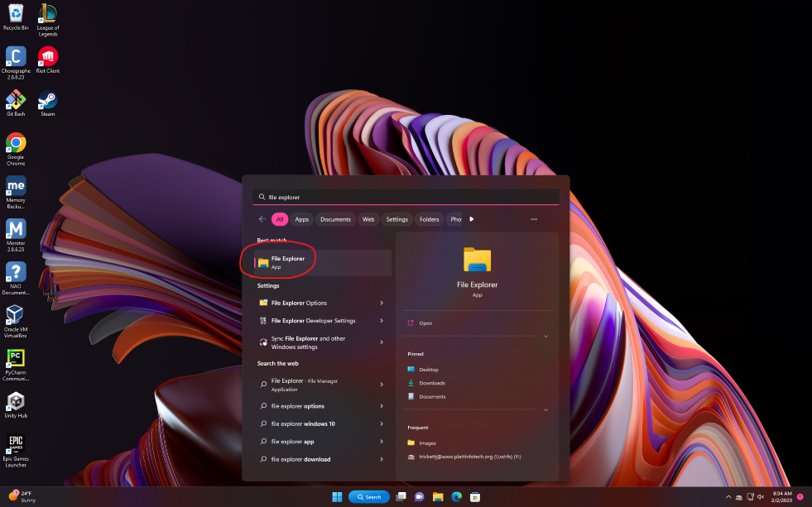Open File Explorer from taskbar

[438, 496]
